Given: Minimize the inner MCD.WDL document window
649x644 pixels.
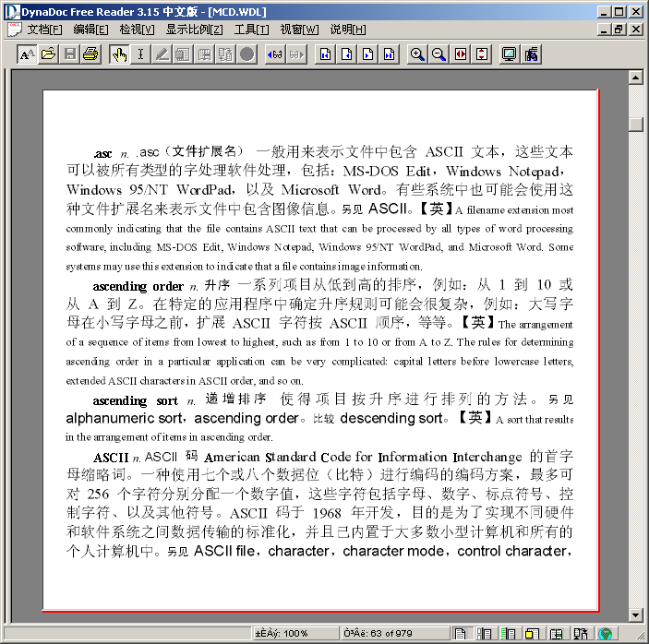Looking at the screenshot, I should tap(605, 30).
